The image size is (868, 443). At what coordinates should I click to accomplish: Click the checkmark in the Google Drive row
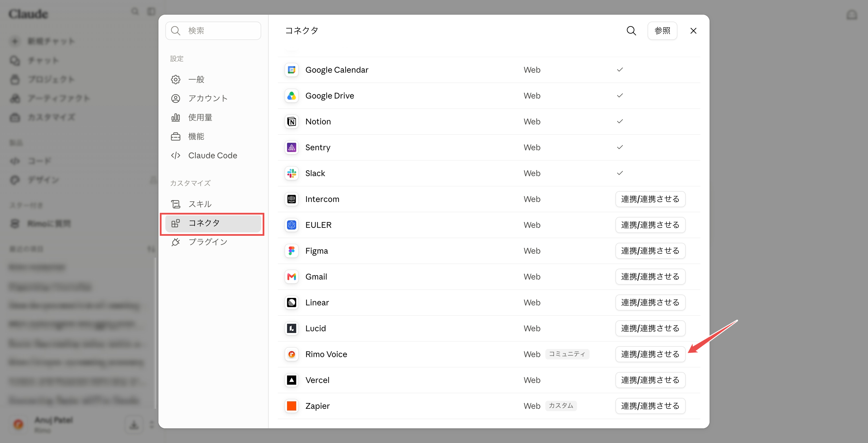620,96
